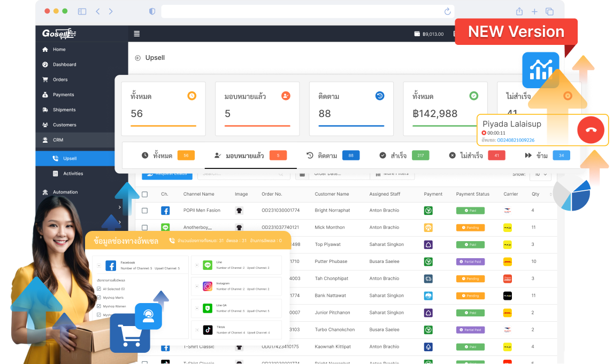Sort the table by the Qty column arrows

551,194
